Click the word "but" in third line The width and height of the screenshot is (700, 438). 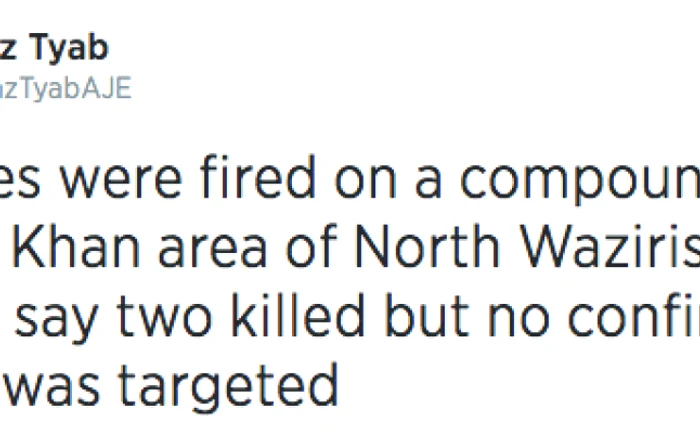pos(427,314)
